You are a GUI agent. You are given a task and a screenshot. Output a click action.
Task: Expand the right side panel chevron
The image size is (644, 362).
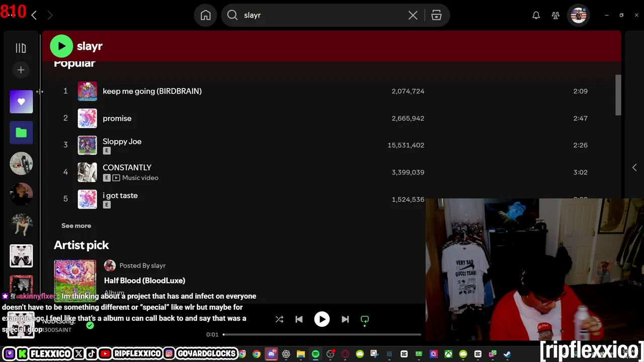[634, 167]
